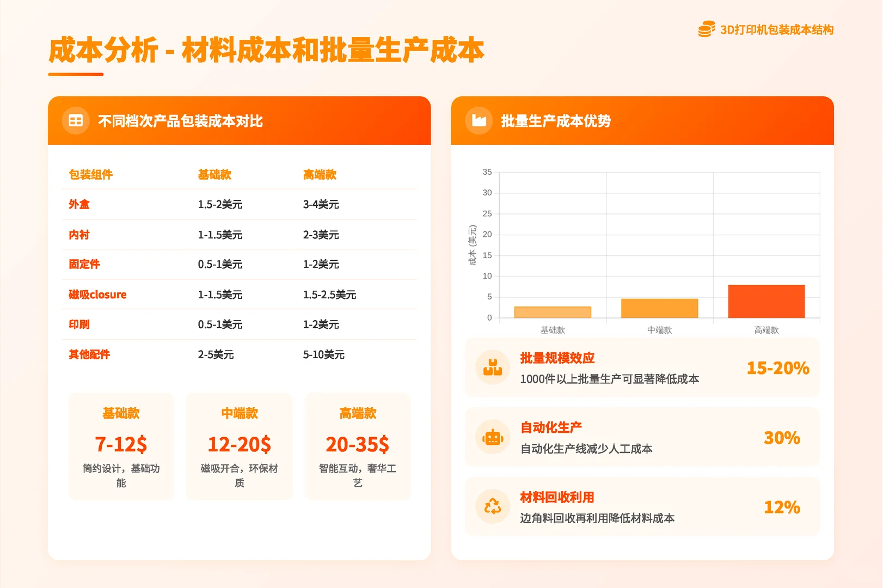Click the 2-5美元 cell
The width and height of the screenshot is (883, 588).
[216, 354]
